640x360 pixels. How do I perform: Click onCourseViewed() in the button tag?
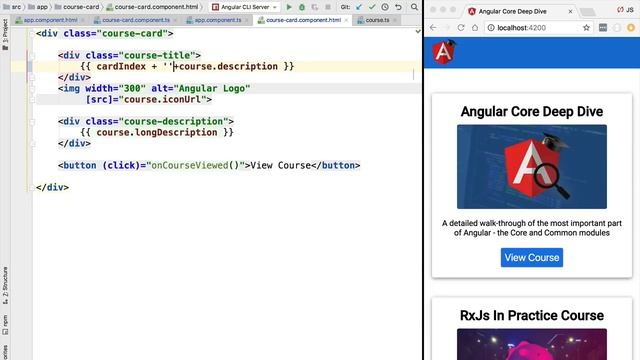click(195, 165)
